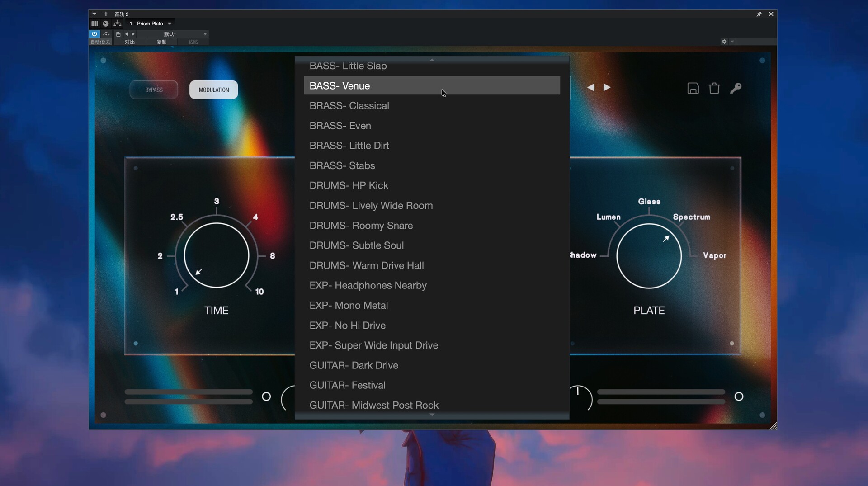Select the 'BASS- Venue' preset
This screenshot has width=868, height=486.
(431, 85)
